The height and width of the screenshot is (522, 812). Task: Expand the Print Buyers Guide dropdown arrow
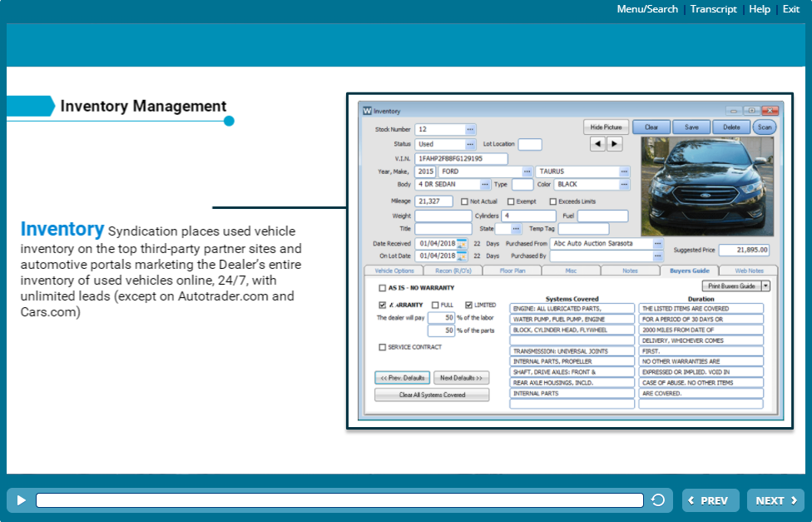(765, 286)
